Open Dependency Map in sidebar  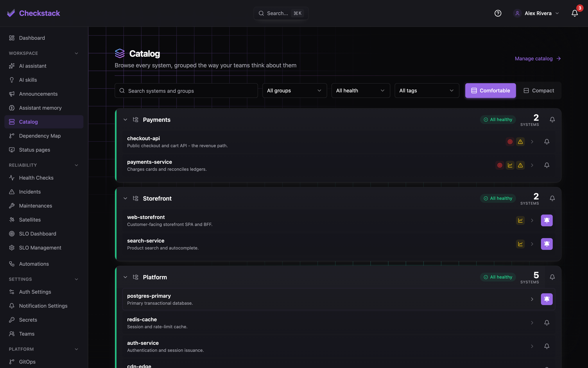tap(44, 136)
